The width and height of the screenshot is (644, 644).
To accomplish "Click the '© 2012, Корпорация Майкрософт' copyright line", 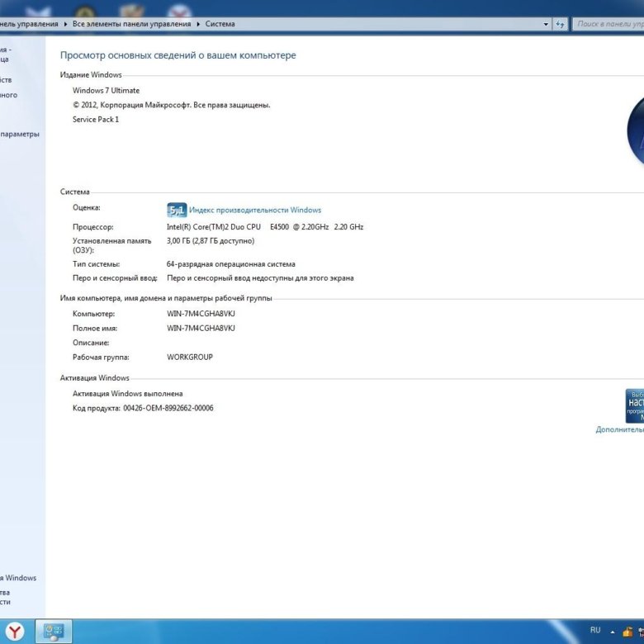I will click(x=171, y=105).
